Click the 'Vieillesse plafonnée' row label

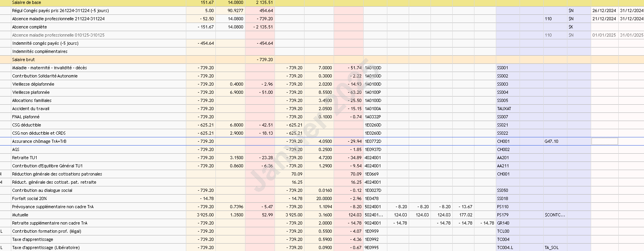[x=31, y=92]
